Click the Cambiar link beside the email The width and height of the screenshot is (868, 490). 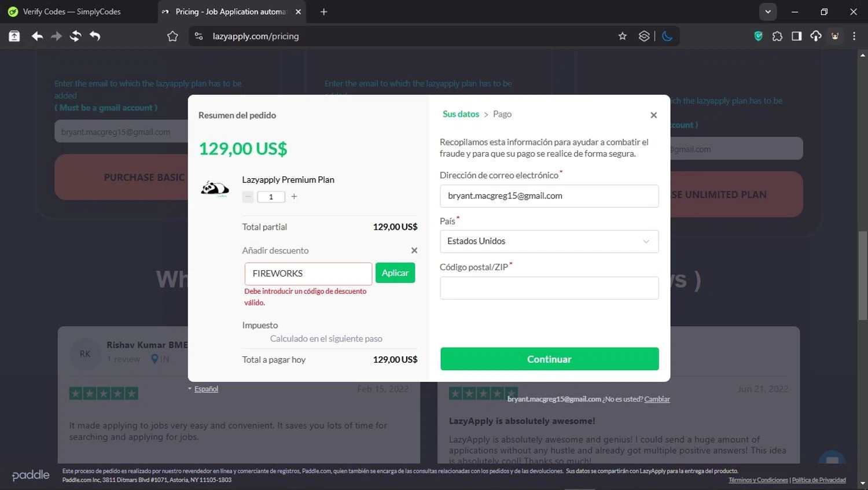(x=657, y=399)
